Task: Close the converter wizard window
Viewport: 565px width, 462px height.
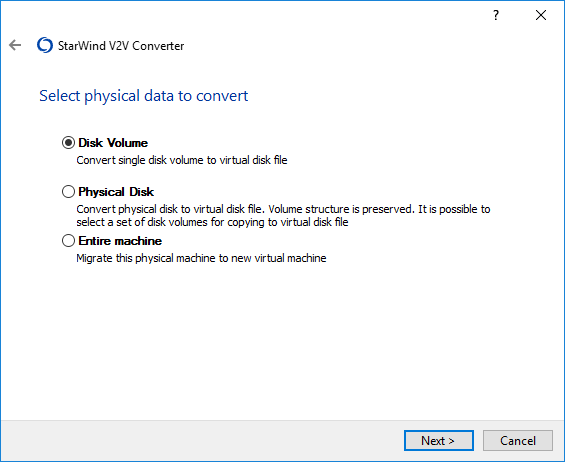Action: 540,15
